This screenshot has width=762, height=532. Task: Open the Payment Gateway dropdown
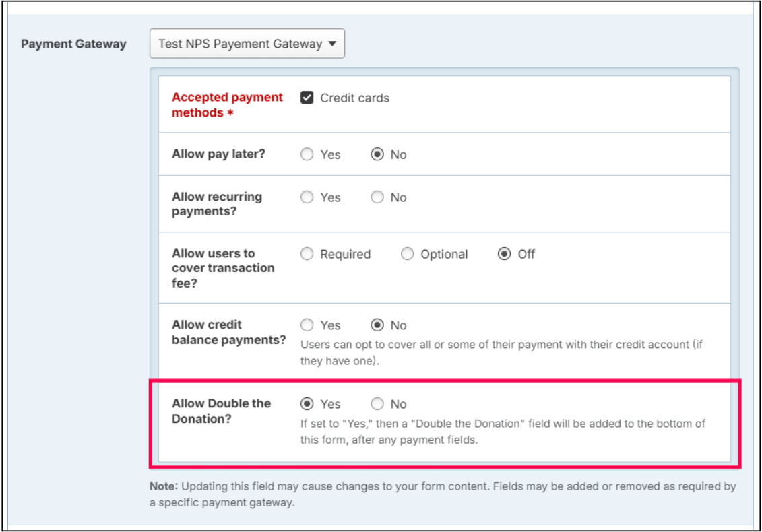247,44
